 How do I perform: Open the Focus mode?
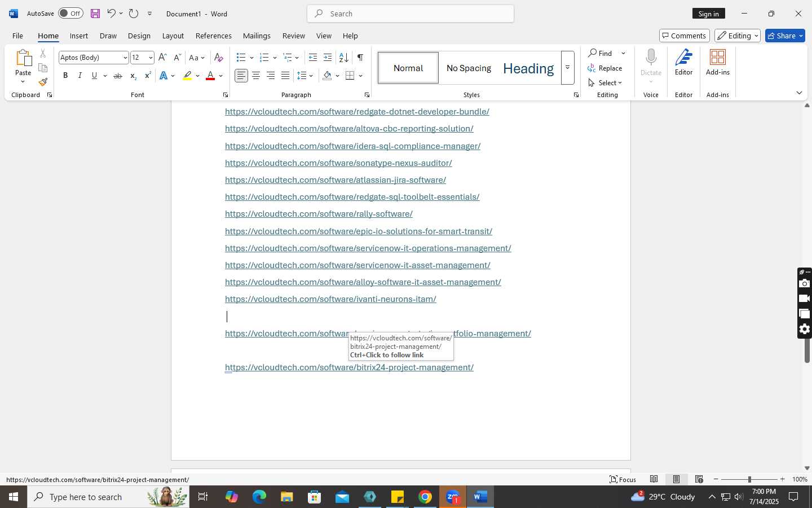click(x=623, y=479)
